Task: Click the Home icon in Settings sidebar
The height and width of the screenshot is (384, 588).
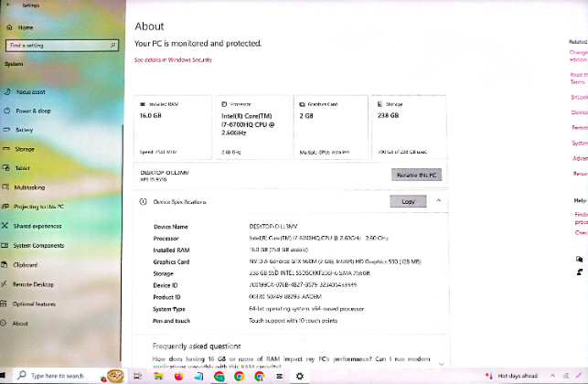Action: pos(7,27)
